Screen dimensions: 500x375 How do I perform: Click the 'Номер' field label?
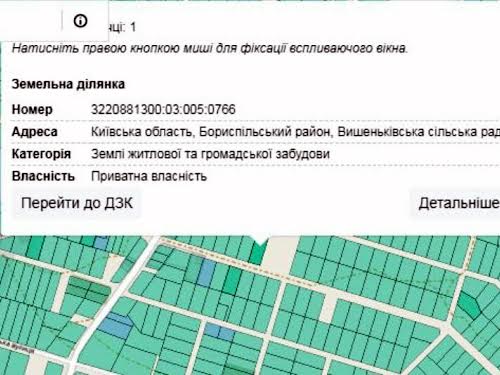(x=32, y=109)
